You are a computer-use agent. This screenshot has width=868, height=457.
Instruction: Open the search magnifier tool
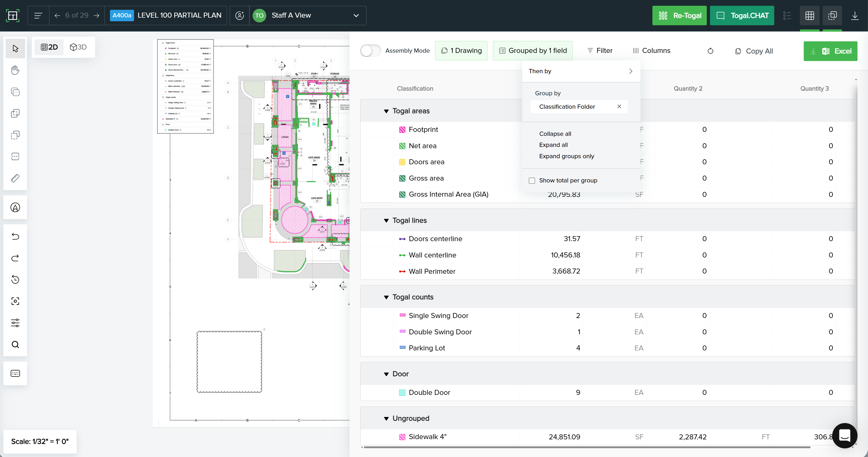15,344
